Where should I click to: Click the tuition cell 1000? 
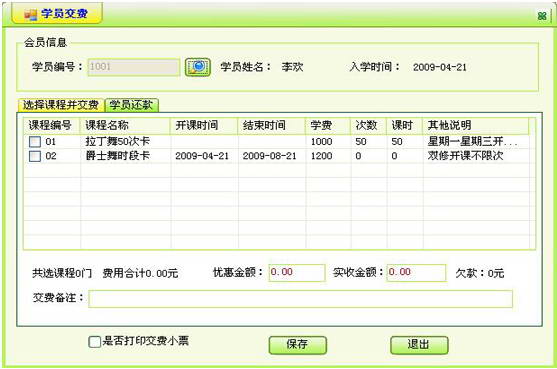point(321,142)
